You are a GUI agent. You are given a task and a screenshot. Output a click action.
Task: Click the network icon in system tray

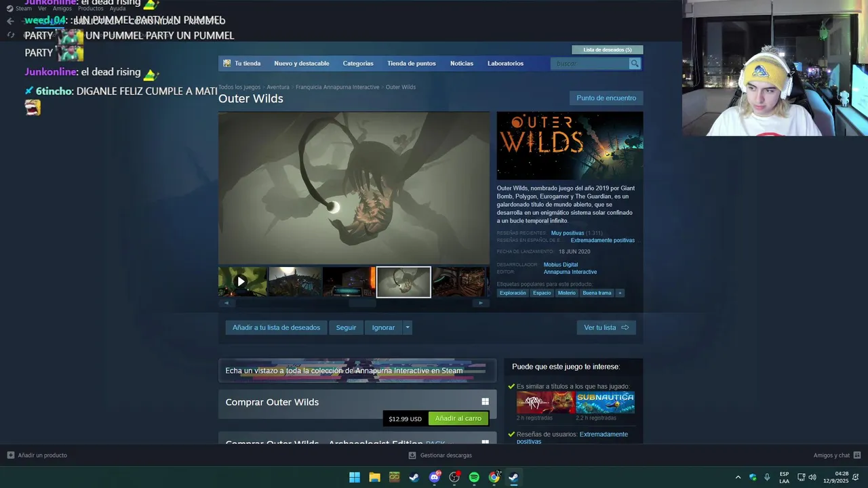coord(801,477)
